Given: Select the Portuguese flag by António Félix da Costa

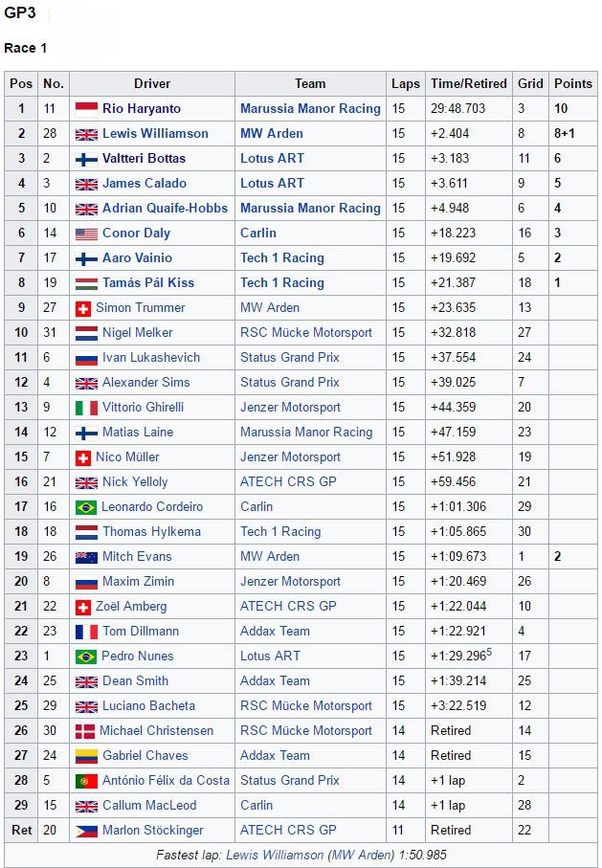Looking at the screenshot, I should click(x=86, y=781).
